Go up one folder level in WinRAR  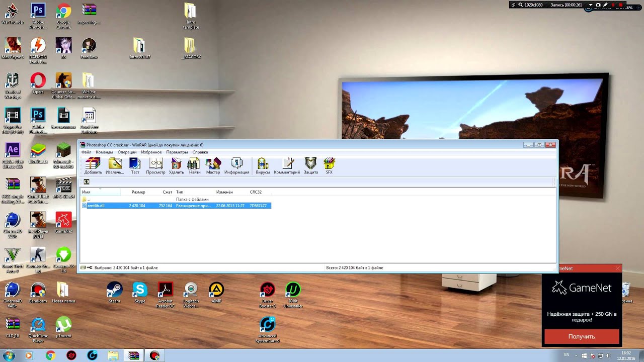point(87,182)
